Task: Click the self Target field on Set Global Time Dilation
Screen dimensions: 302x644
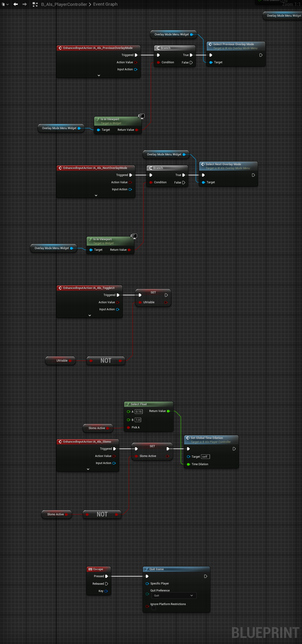Action: pyautogui.click(x=205, y=457)
